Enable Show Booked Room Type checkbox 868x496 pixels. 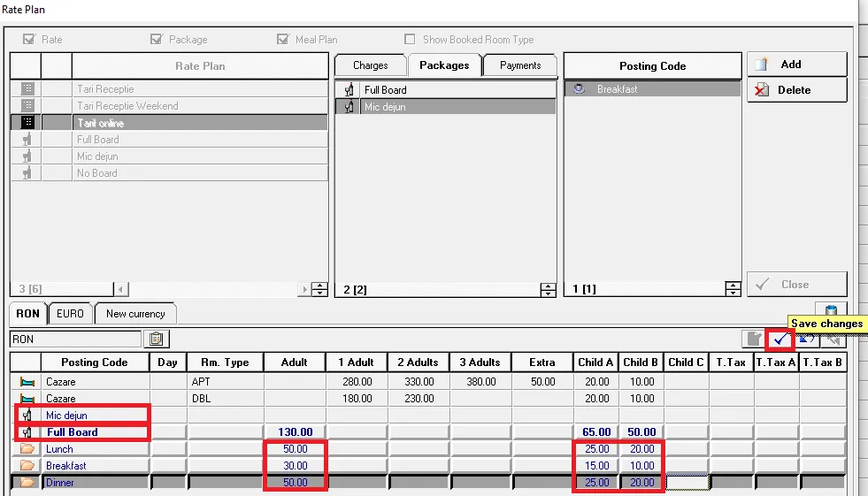[x=410, y=39]
